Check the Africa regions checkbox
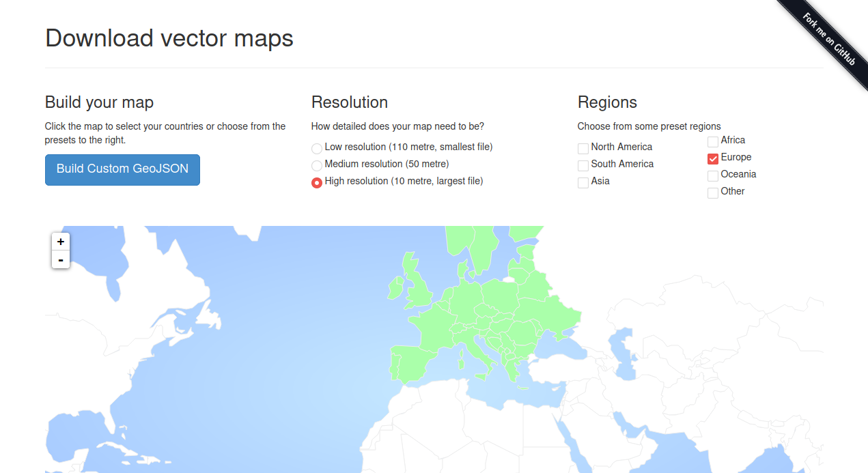Screen dimensions: 868x473 (x=713, y=141)
